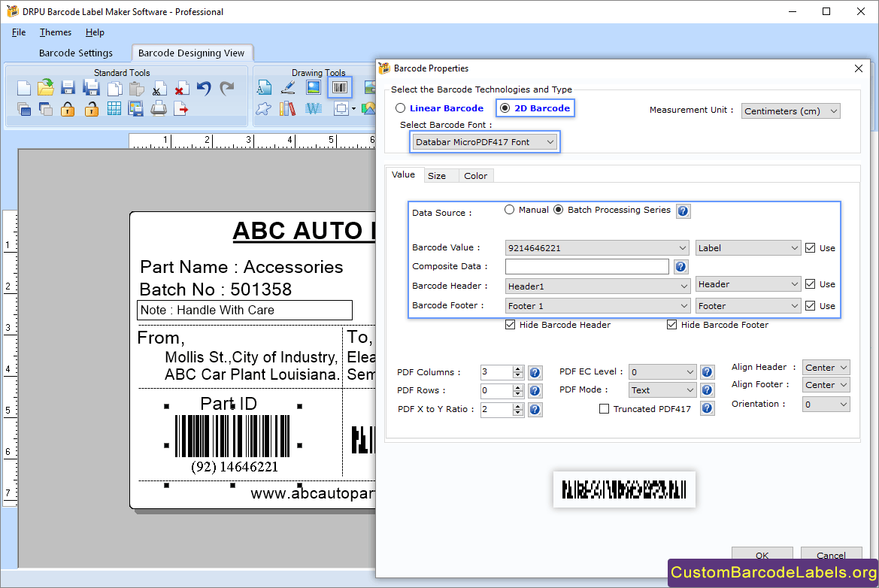Select 2D Barcode radio button
The width and height of the screenshot is (879, 588).
(505, 108)
